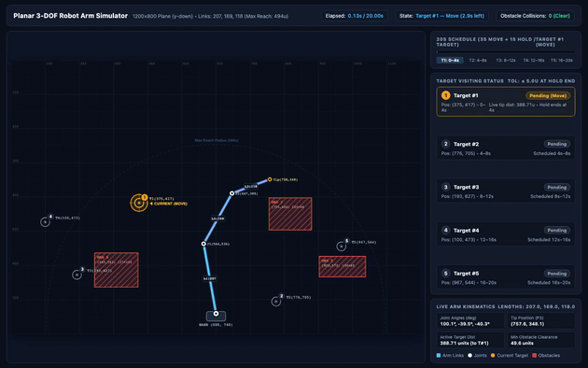Click the red obstacle below the arm tip
The width and height of the screenshot is (588, 368).
coord(290,214)
